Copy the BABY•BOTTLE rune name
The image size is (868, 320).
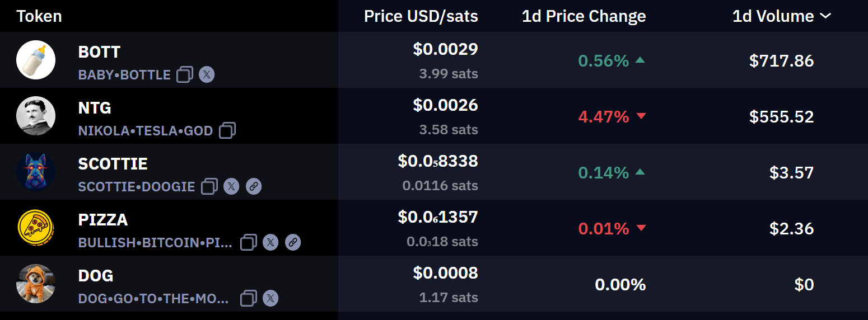click(x=185, y=74)
